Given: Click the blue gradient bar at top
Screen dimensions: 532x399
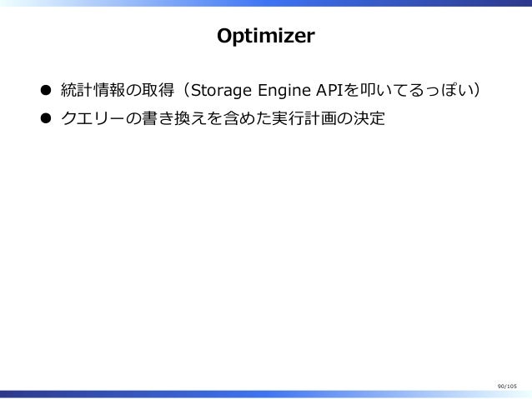Looking at the screenshot, I should [266, 3].
